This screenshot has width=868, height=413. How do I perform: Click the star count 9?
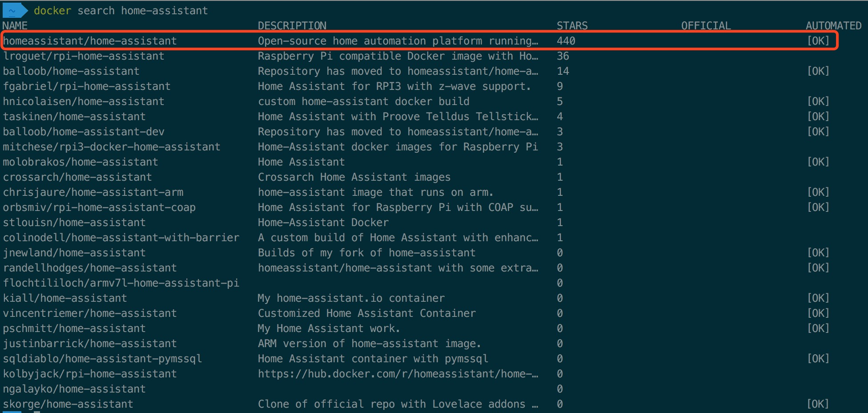click(x=560, y=86)
